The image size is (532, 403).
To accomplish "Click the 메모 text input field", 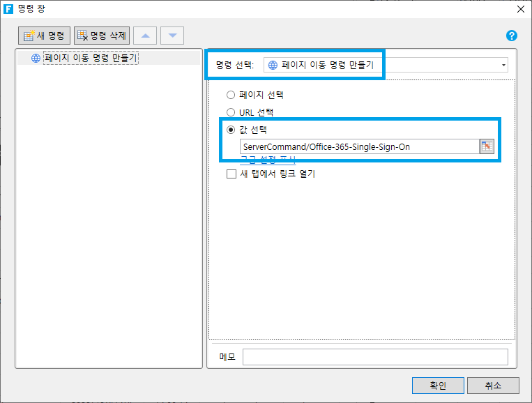I will point(374,357).
